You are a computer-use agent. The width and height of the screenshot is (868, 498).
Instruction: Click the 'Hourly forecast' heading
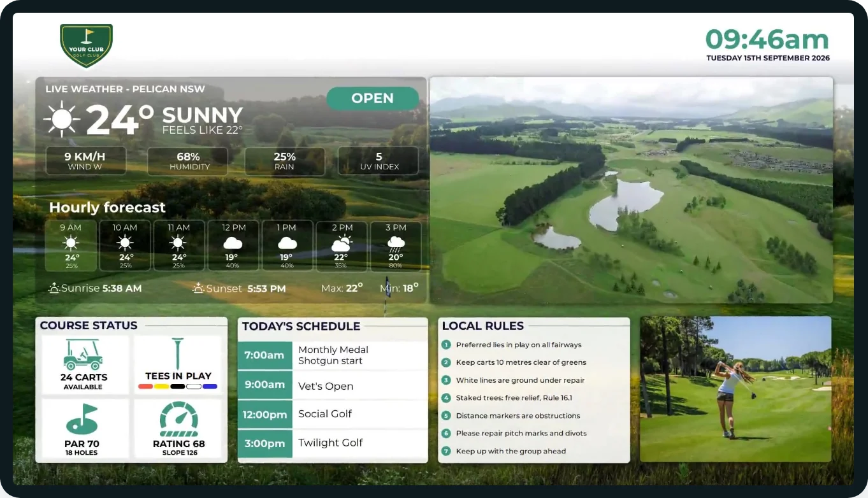(x=107, y=208)
